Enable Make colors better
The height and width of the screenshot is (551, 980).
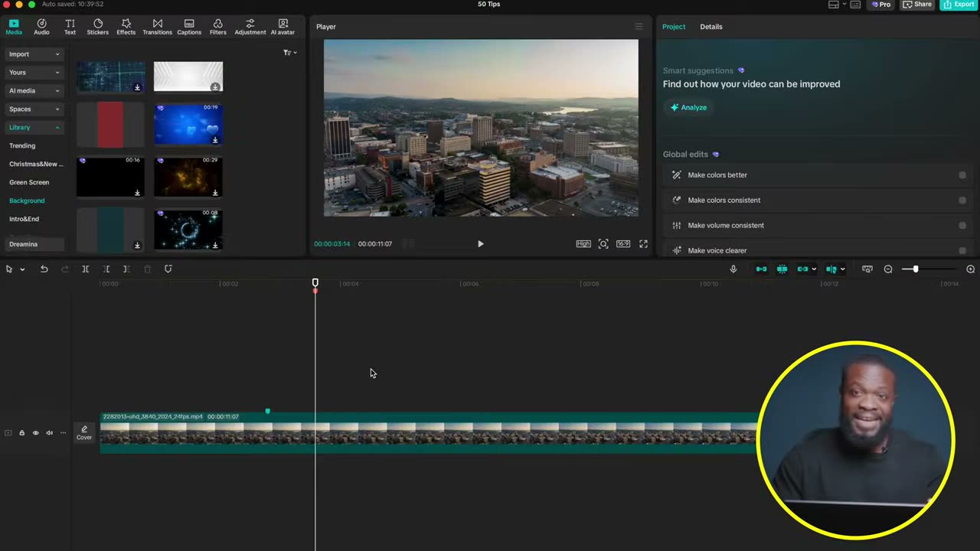(962, 175)
